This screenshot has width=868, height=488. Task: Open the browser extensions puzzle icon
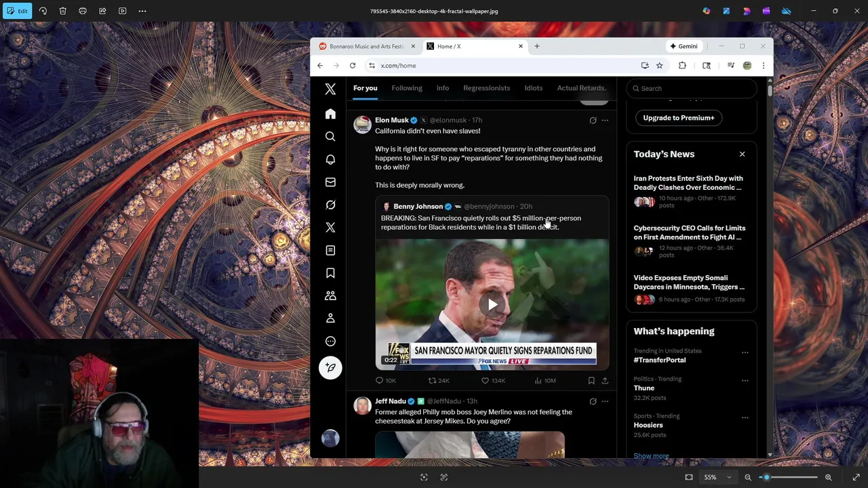[682, 66]
